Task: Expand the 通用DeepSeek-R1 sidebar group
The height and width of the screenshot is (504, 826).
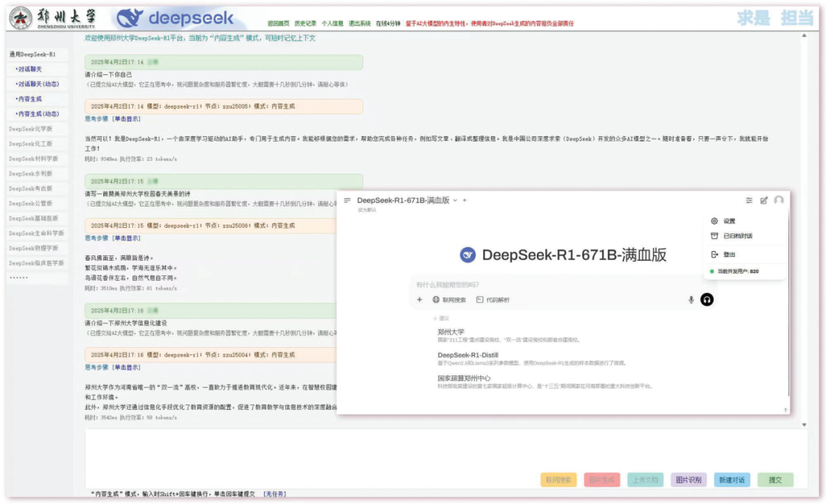Action: (x=32, y=54)
